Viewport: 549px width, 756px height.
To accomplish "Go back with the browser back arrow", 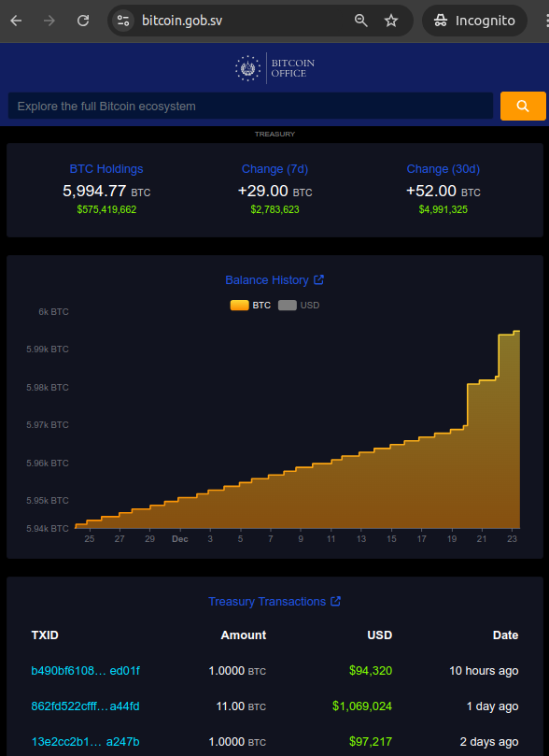I will click(x=17, y=21).
